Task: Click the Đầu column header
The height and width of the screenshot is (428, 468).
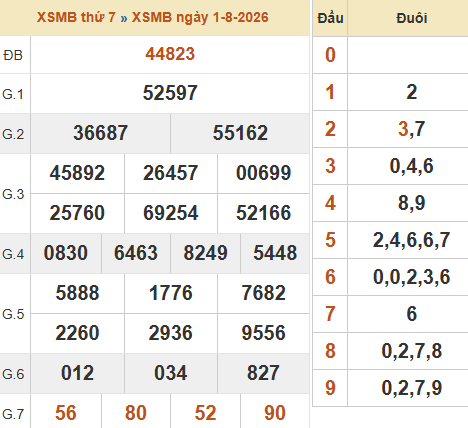Action: click(330, 18)
